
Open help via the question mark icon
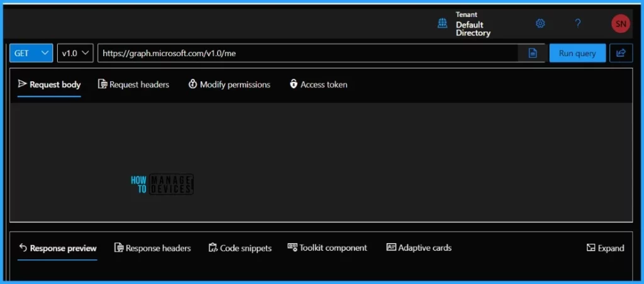tap(577, 23)
